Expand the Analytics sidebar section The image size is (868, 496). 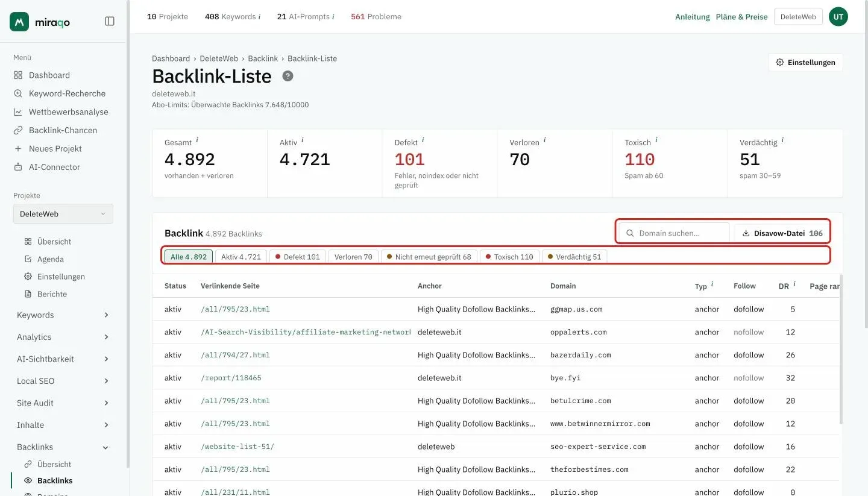[63, 337]
